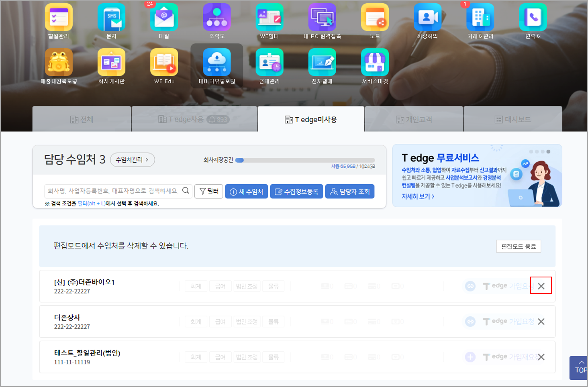Open the 개인고객 tab
Screen dimensions: 588x387
pos(414,119)
